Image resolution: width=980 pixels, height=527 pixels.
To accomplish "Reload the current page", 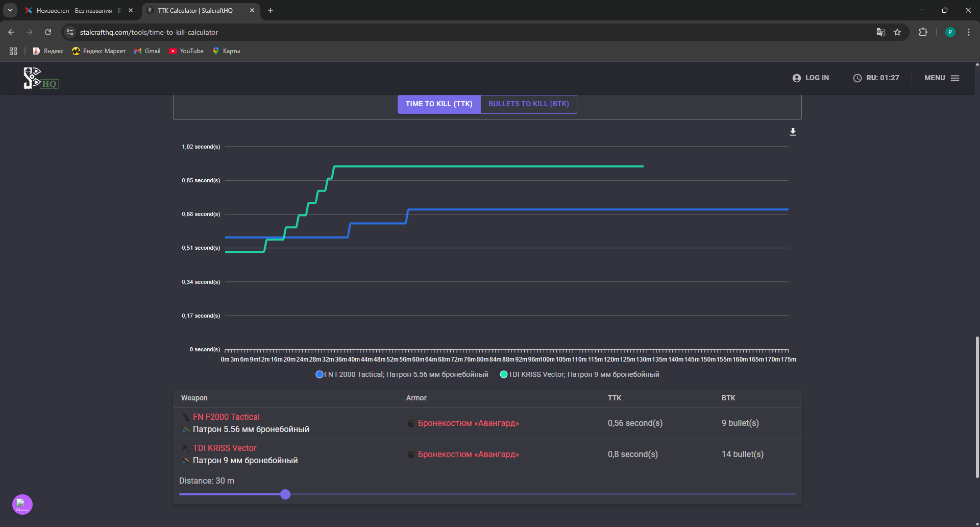I will (48, 32).
